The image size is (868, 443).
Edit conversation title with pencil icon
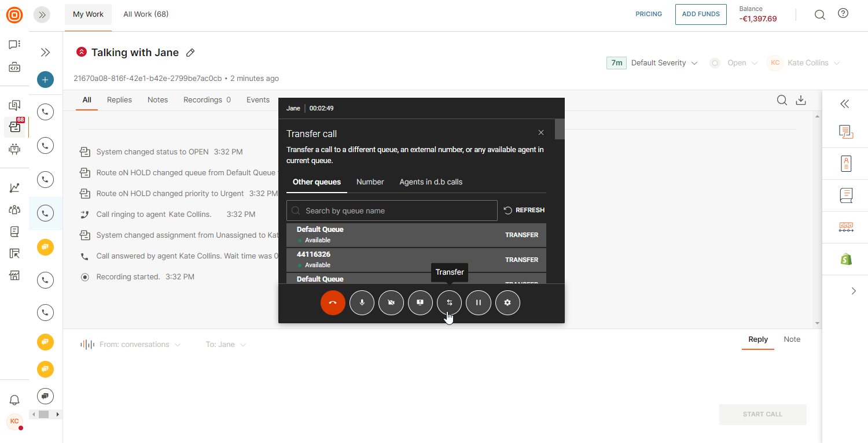[x=190, y=53]
